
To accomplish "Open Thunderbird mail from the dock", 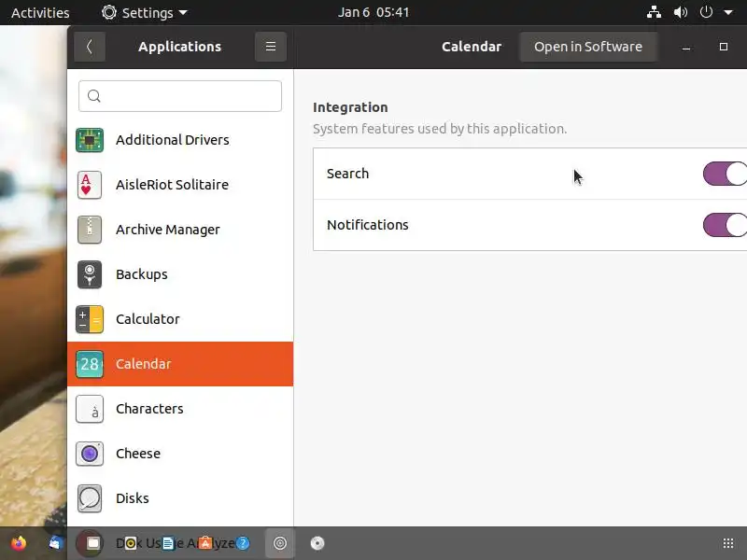I will (55, 543).
